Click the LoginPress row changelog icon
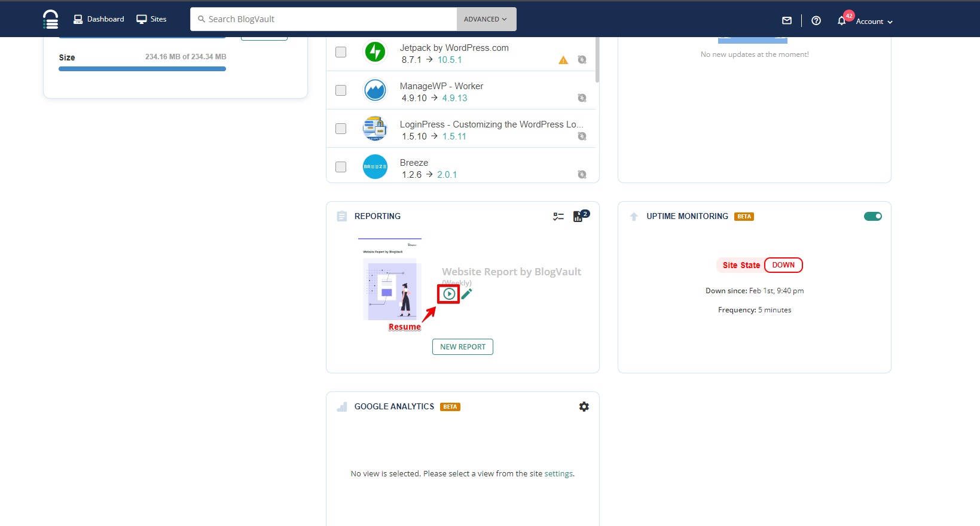 coord(582,136)
